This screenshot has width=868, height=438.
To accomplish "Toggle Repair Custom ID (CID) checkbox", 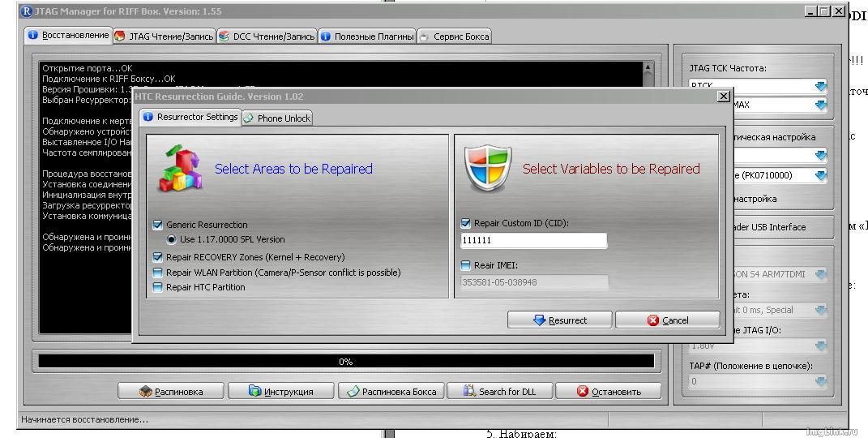I will tap(465, 223).
